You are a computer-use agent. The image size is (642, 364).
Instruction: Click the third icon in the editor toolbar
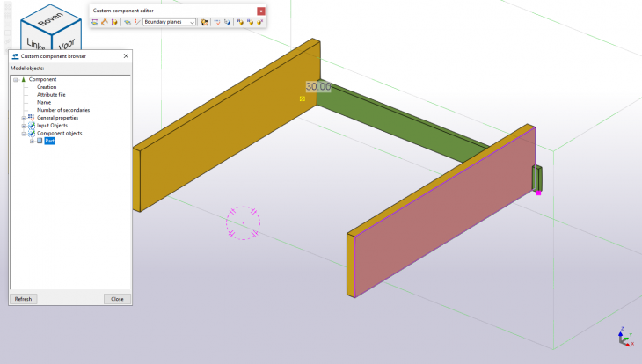[x=114, y=22]
